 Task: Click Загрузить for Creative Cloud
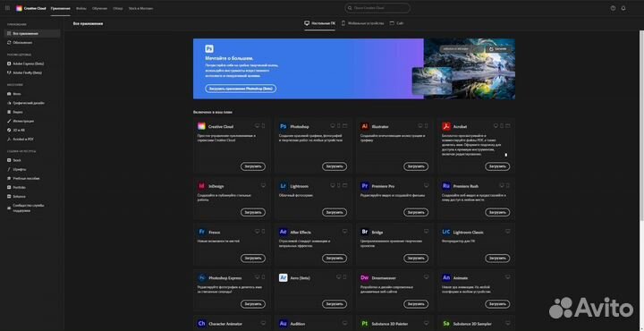point(253,166)
